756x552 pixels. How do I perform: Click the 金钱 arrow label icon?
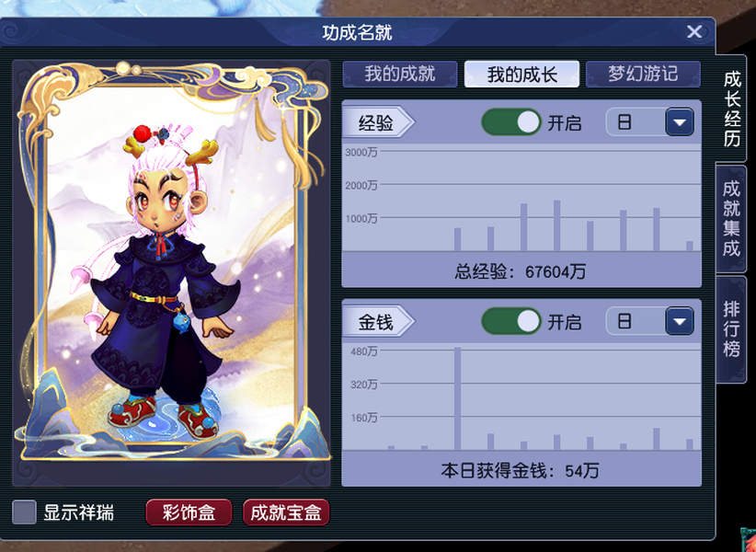[x=379, y=322]
